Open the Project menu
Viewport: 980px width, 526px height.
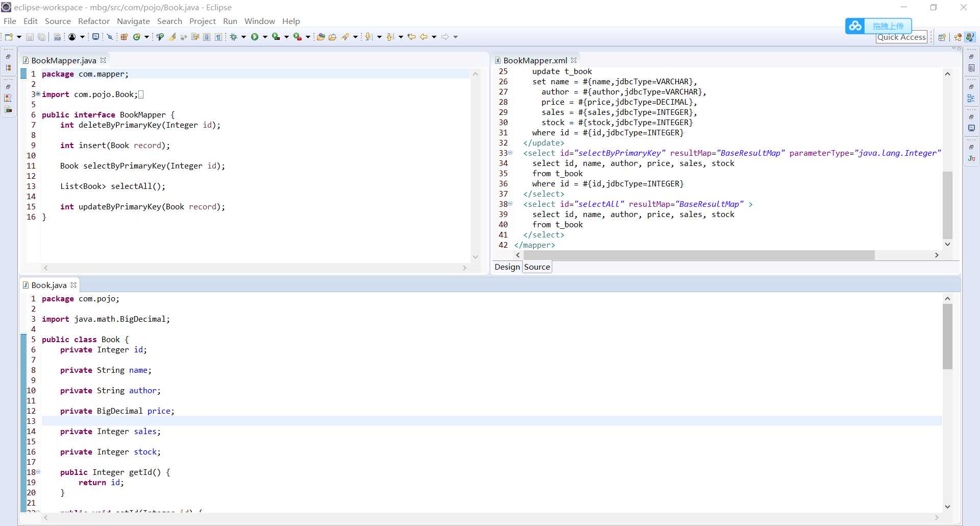203,21
